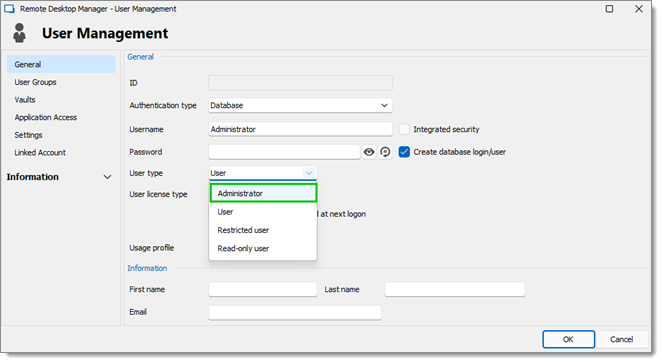Collapse the User type dropdown arrow
The image size is (662, 363).
[309, 173]
